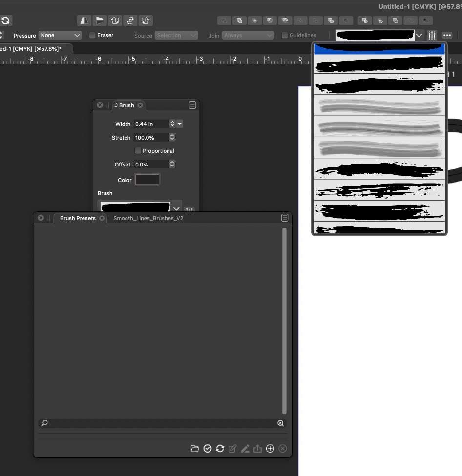Open the Brush Presets panel options menu
The width and height of the screenshot is (462, 476).
[285, 218]
